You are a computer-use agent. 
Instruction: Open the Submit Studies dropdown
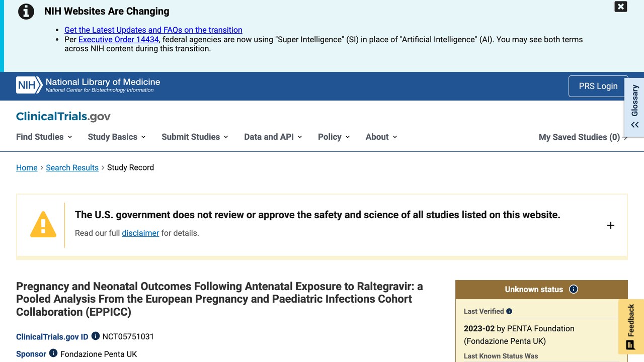click(x=195, y=137)
